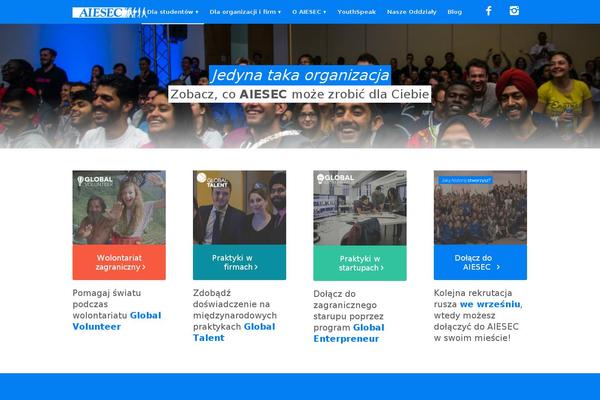Open the AIESEC group photo card image
600x400 pixels.
tap(480, 207)
